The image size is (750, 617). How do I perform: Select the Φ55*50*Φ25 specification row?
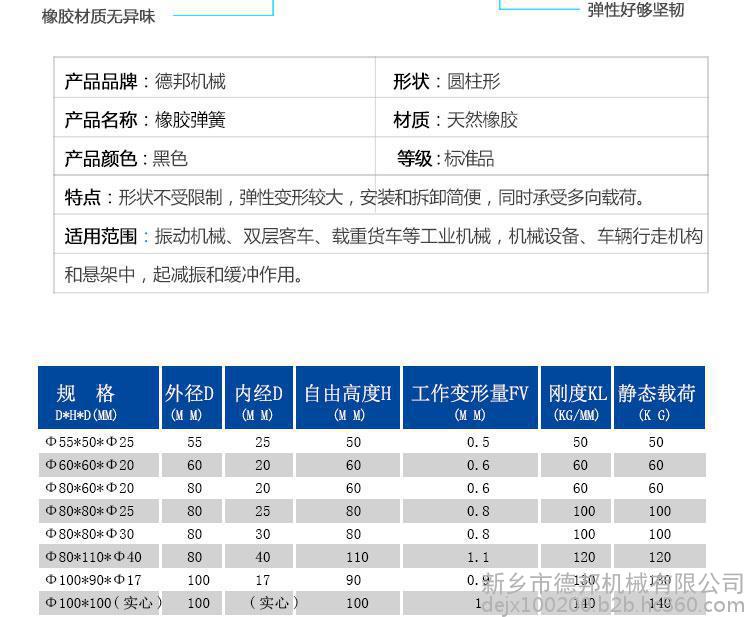pos(88,442)
